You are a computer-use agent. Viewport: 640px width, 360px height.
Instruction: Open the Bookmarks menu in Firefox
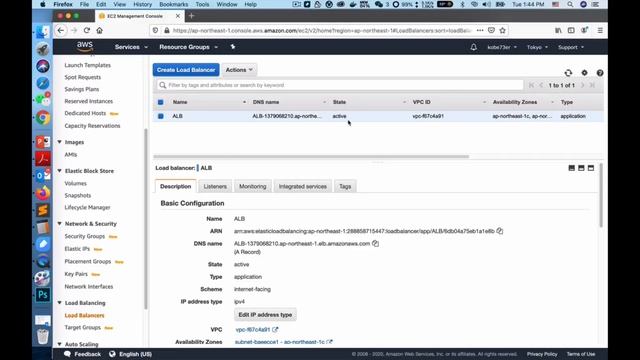coord(173,4)
